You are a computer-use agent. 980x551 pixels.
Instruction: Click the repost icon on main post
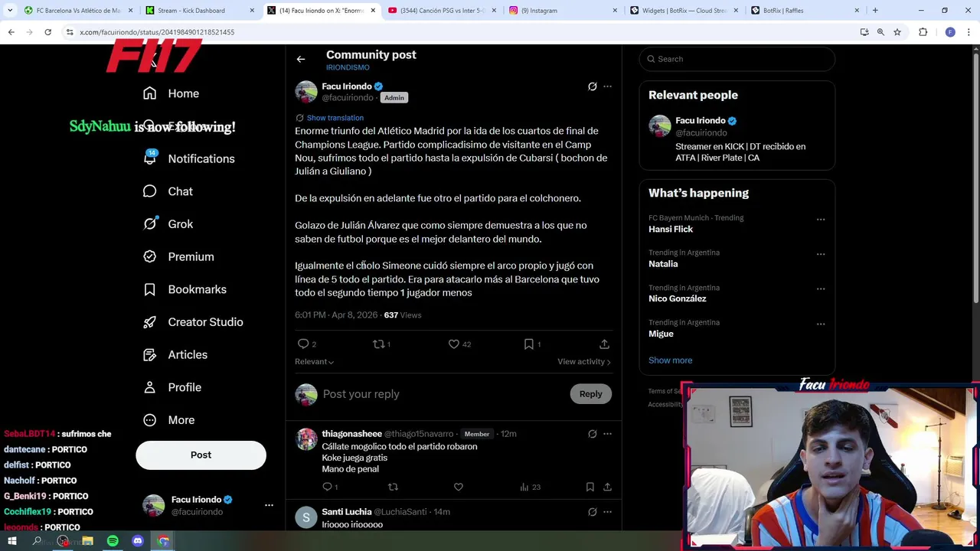pos(379,344)
